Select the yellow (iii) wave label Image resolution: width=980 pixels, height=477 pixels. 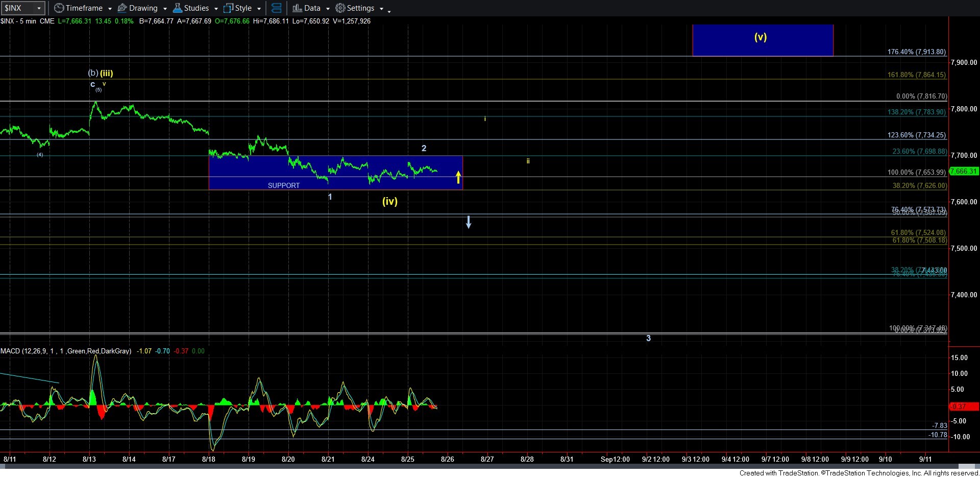[107, 73]
